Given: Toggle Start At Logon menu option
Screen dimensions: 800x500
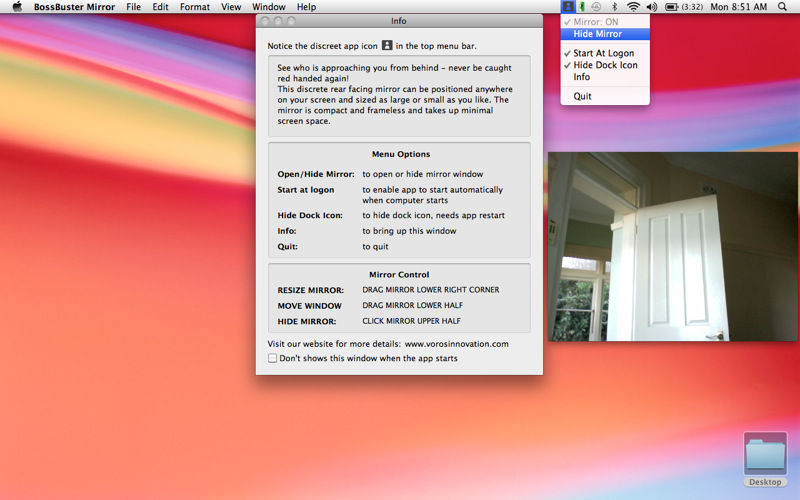Looking at the screenshot, I should click(x=605, y=53).
